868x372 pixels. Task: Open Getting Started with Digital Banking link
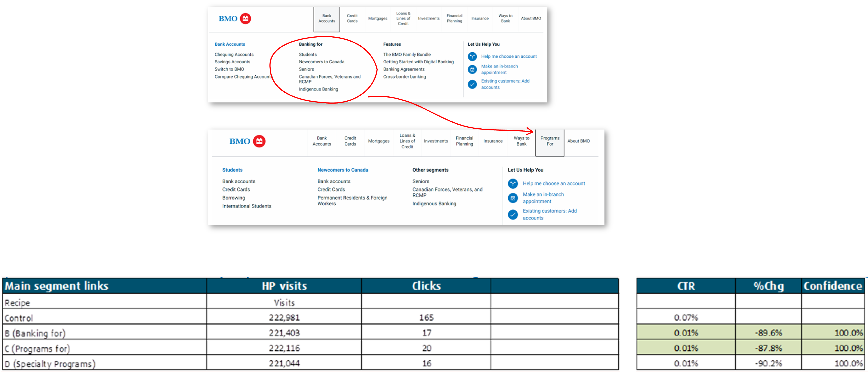click(x=418, y=62)
